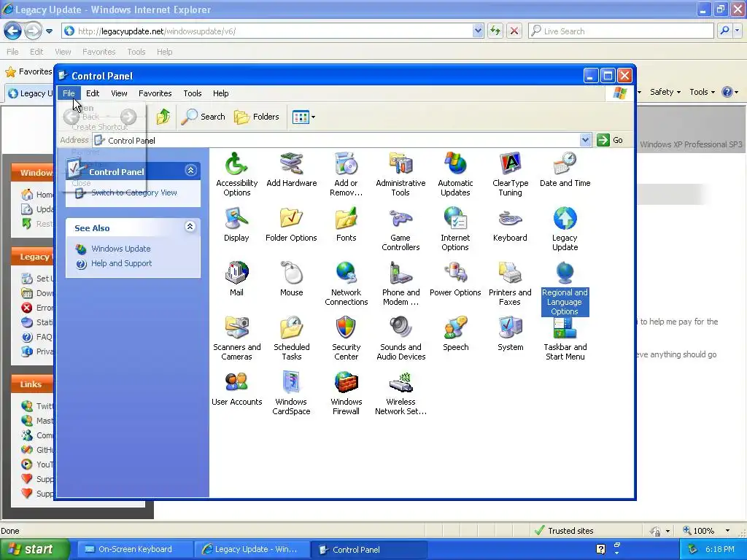Open Accessibility Options applet
747x560 pixels.
coord(236,174)
